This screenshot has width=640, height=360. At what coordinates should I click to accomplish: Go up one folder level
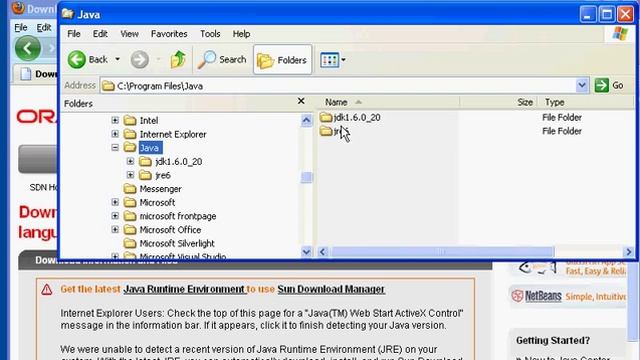(178, 60)
